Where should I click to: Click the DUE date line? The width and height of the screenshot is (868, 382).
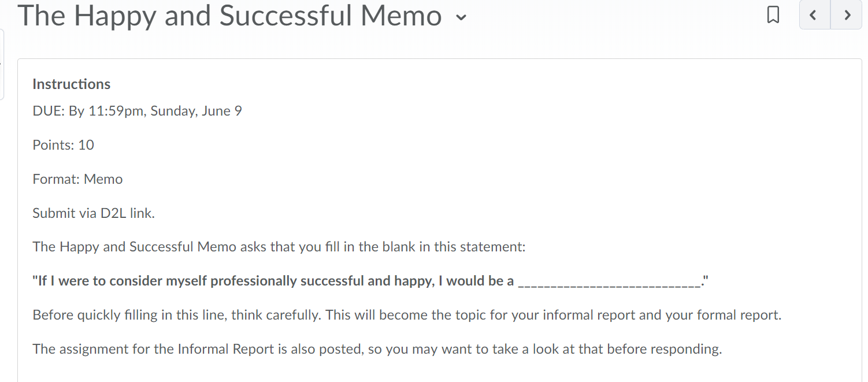[x=138, y=111]
